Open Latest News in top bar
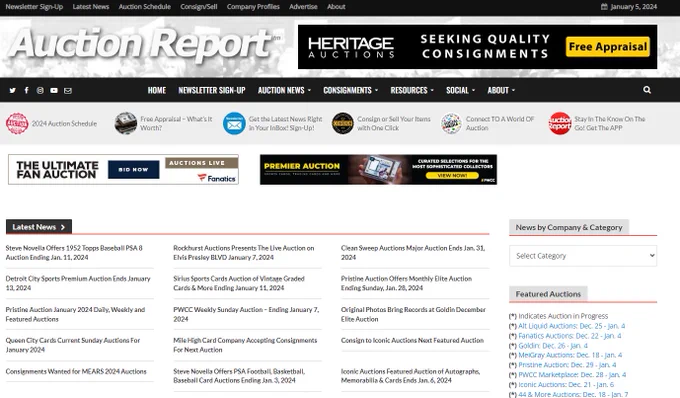This screenshot has height=398, width=680. coord(91,7)
